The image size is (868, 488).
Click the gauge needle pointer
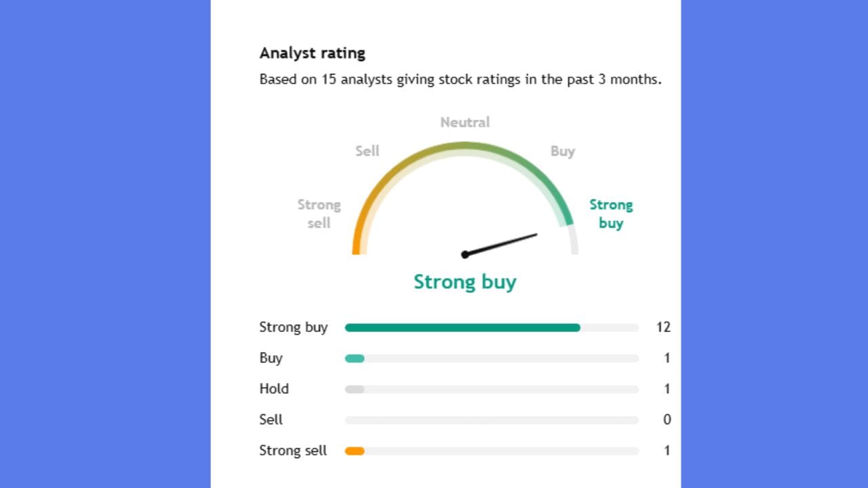(501, 245)
